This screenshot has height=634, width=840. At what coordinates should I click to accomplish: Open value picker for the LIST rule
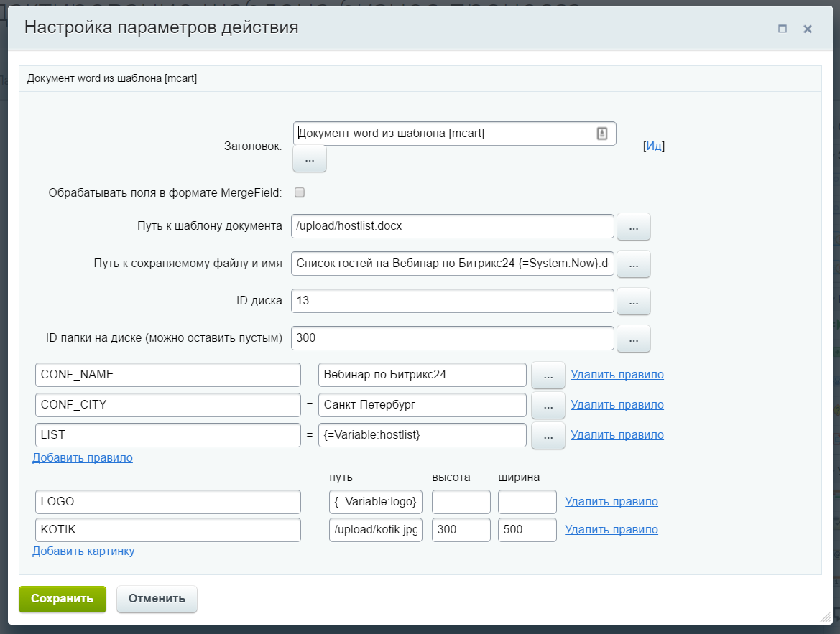[x=548, y=436]
